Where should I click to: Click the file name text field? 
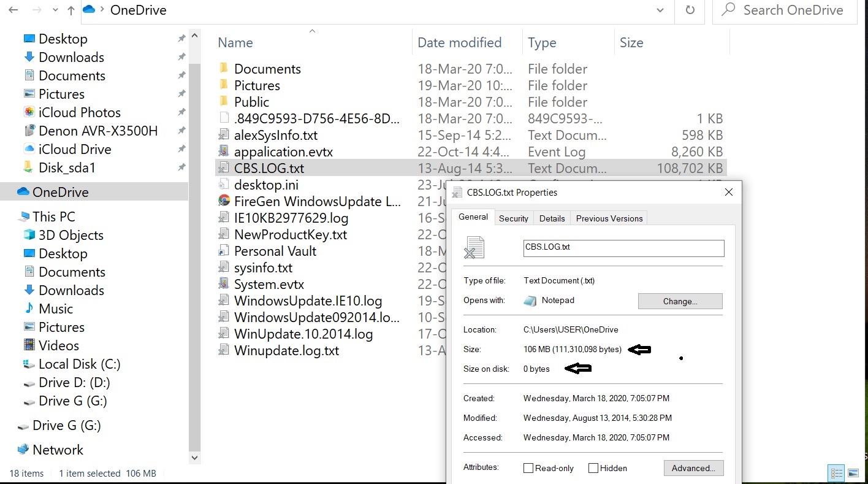(x=623, y=248)
